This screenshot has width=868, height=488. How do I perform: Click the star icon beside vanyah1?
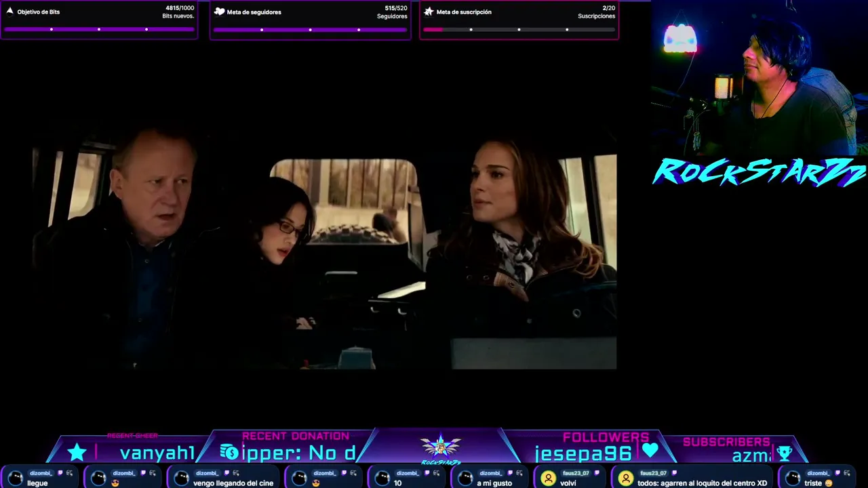tap(77, 453)
